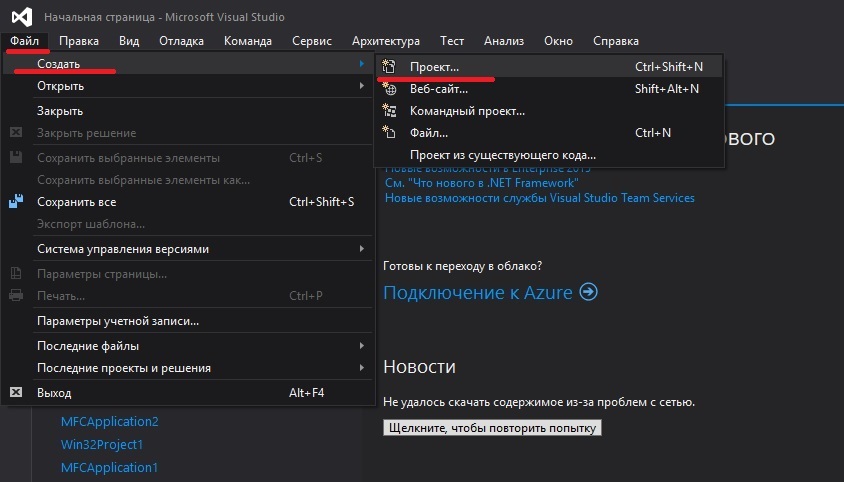Select Последние файлы menu entry

187,345
